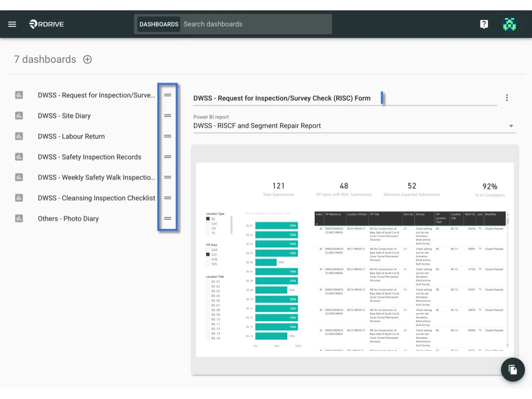
Task: Click the Location Type list scrollbar
Action: 231,223
